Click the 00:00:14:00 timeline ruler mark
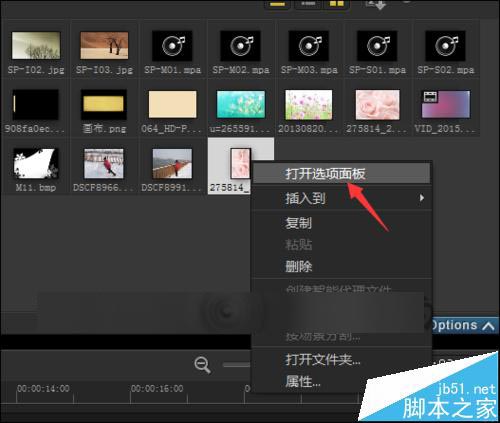The width and height of the screenshot is (500, 423). (x=43, y=388)
